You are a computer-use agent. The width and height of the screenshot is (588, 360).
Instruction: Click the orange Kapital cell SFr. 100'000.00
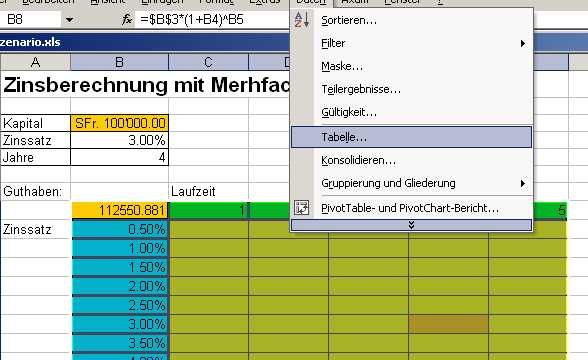point(120,123)
